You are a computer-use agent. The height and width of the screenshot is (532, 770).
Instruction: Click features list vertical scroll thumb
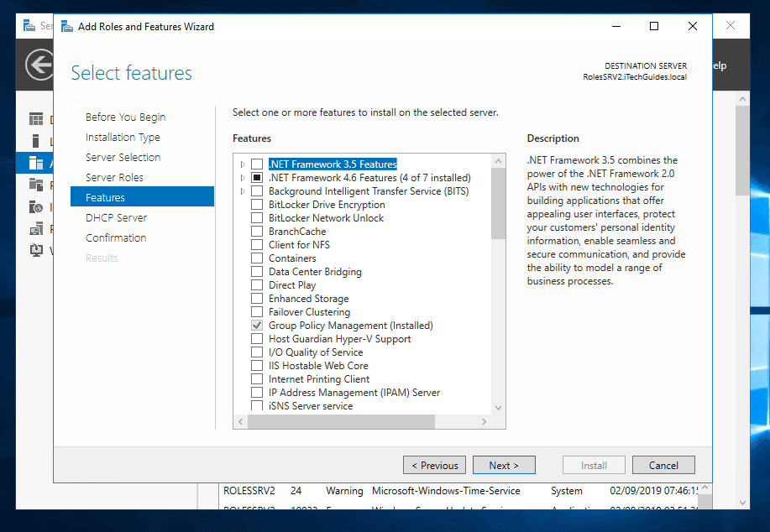498,203
